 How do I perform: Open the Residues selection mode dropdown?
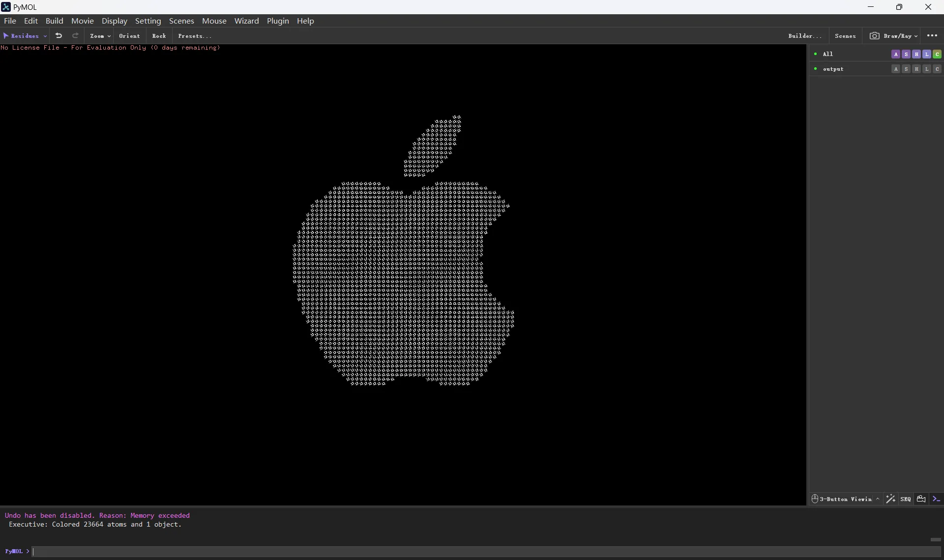[25, 36]
